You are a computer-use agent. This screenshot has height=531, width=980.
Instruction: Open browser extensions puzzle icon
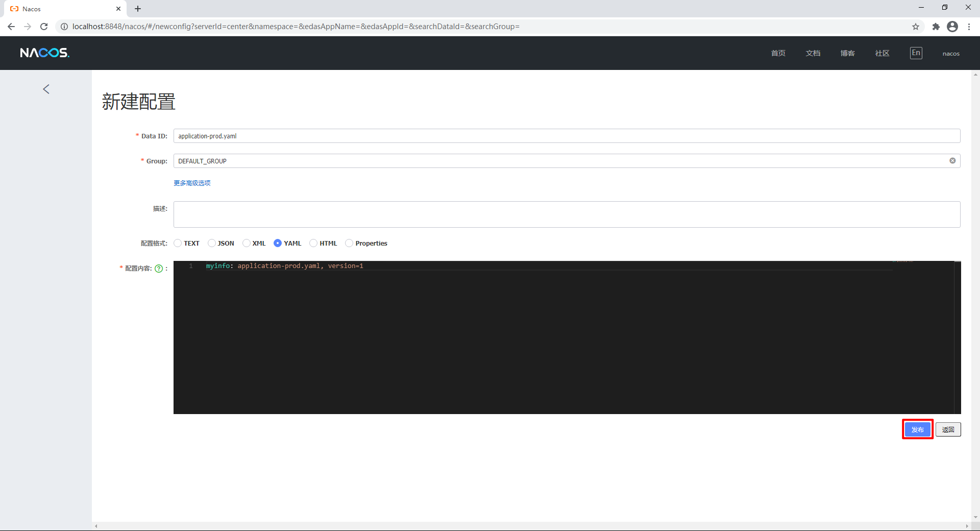(936, 27)
